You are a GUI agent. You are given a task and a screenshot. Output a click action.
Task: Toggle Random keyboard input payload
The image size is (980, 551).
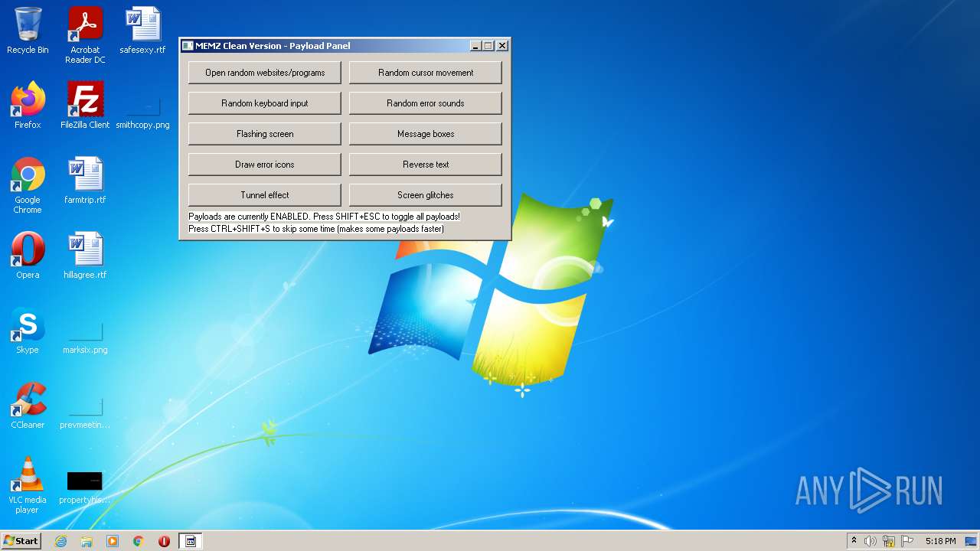[265, 103]
